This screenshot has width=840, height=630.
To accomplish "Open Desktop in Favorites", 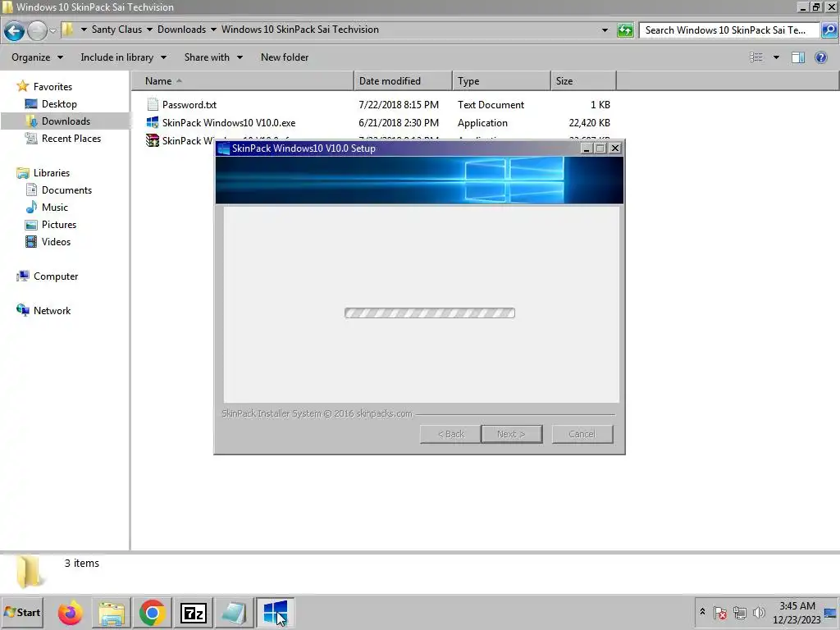I will point(59,104).
